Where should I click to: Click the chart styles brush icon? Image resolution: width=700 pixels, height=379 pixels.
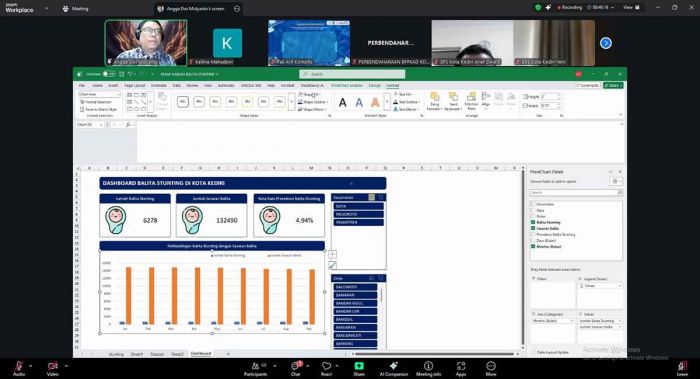coord(332,265)
